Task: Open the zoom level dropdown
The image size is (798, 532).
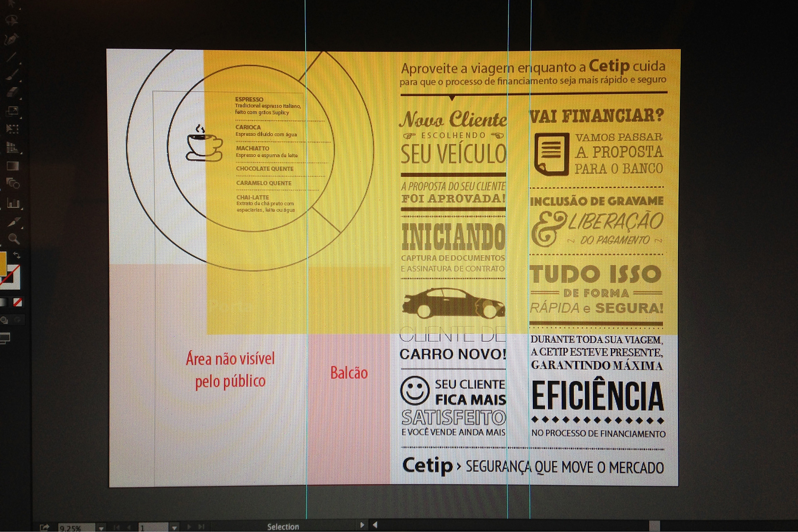Action: [101, 528]
